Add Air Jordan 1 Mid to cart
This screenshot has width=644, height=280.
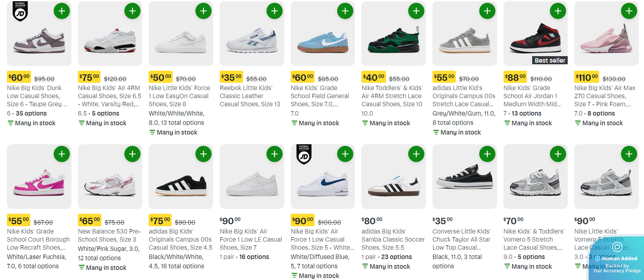[558, 11]
